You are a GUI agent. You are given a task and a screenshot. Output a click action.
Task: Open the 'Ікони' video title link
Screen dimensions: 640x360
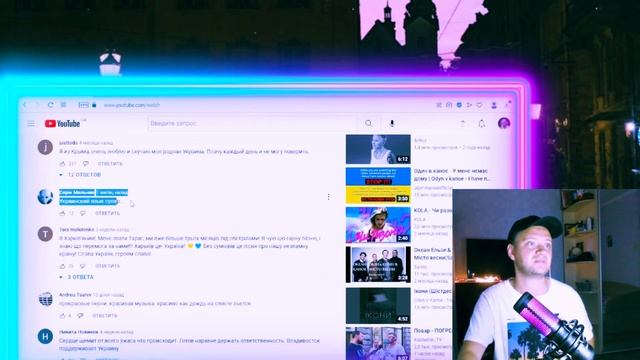tap(433, 291)
